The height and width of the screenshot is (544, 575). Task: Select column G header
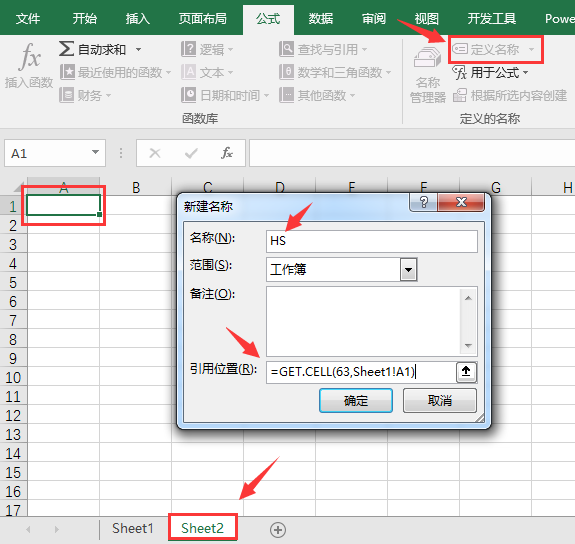(x=495, y=187)
